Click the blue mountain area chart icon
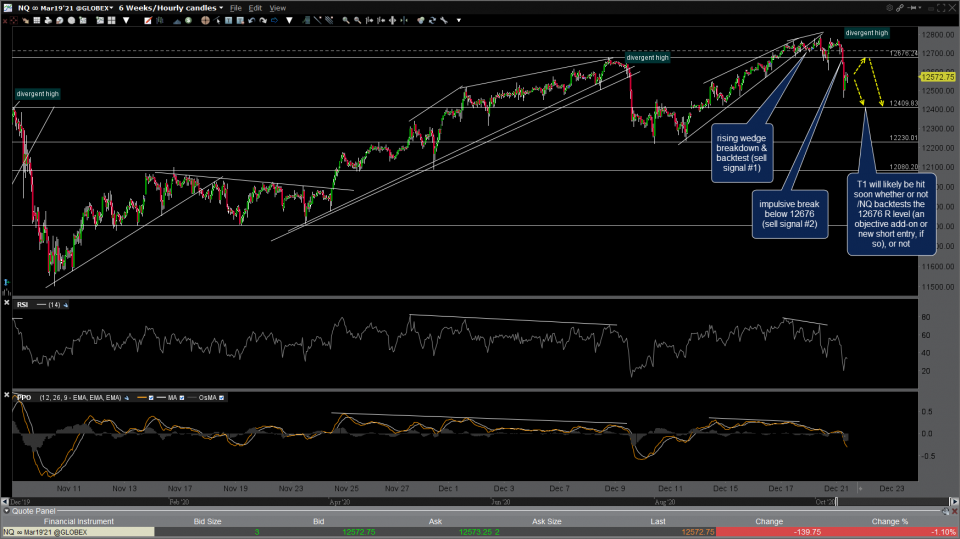Image resolution: width=960 pixels, height=539 pixels. click(176, 21)
